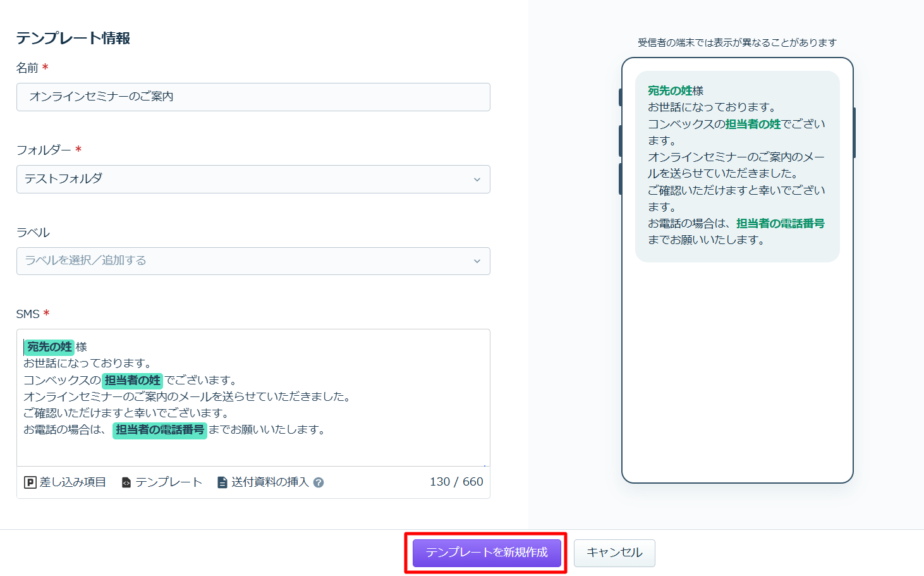Click 担当者の姓 in phone preview

tap(753, 124)
